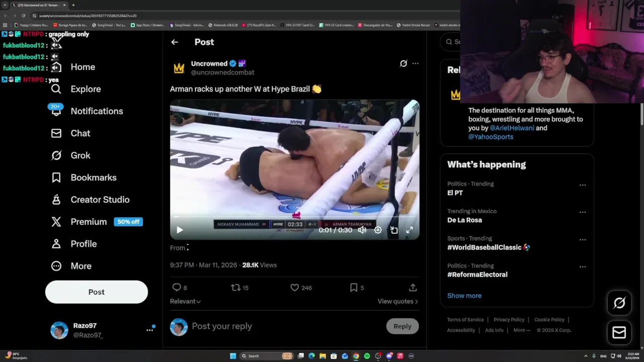Click the Razo97 profile avatar
644x362 pixels.
[59, 330]
